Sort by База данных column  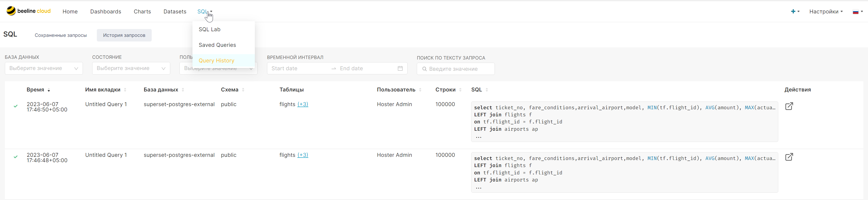pos(183,90)
